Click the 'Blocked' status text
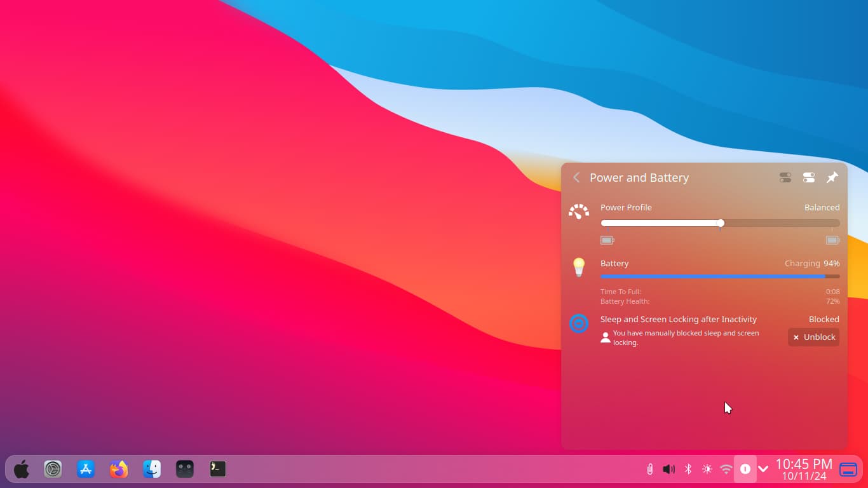This screenshot has height=488, width=868. (824, 320)
